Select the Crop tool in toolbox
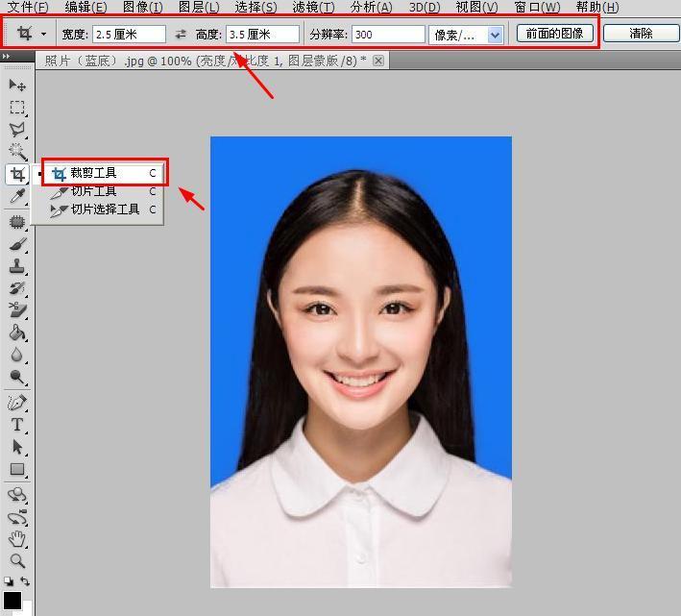This screenshot has height=616, width=681. pos(17,174)
